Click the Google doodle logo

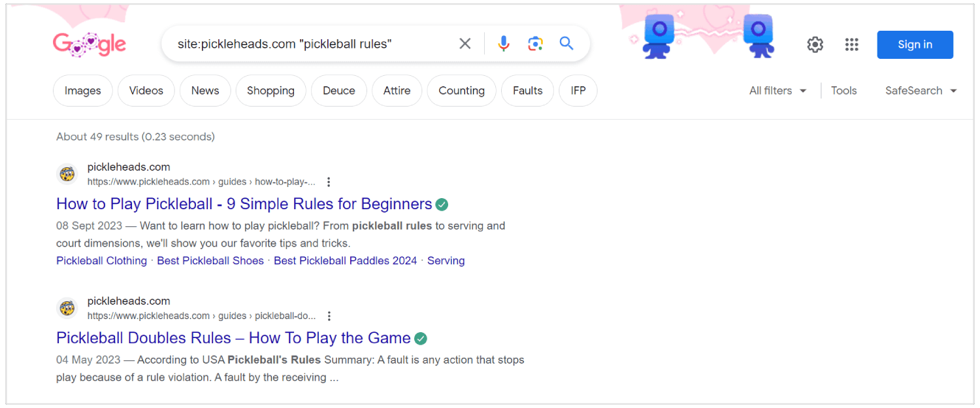point(89,44)
